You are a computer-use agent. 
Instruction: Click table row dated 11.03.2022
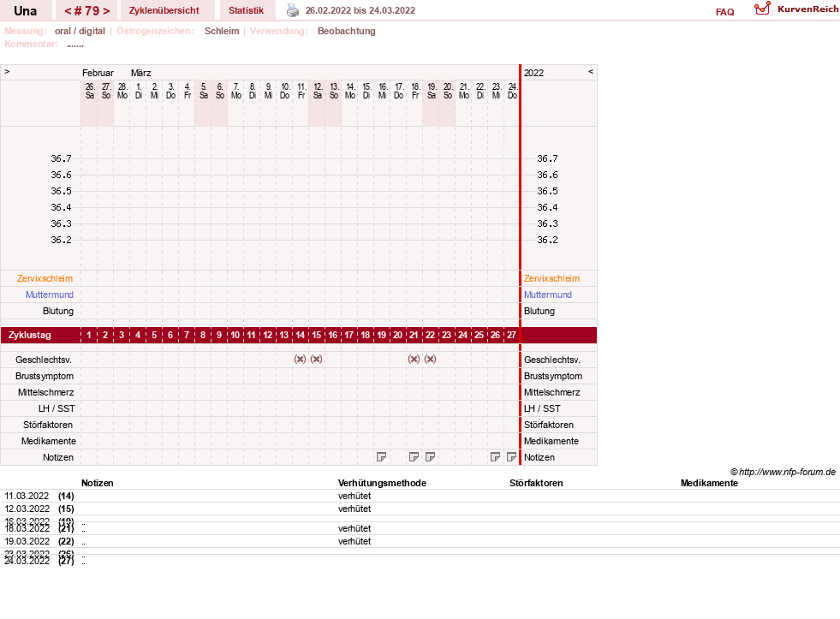(x=420, y=496)
